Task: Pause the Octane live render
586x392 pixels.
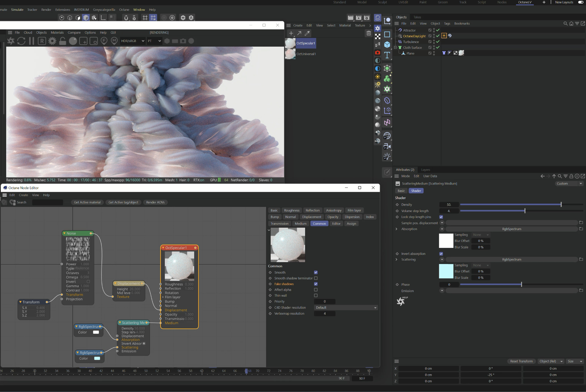Action: click(x=32, y=41)
